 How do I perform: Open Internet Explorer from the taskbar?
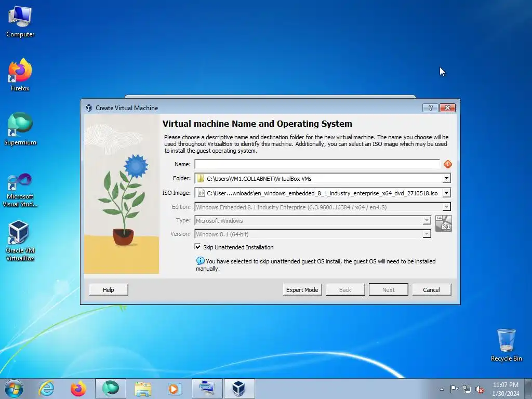[46, 389]
